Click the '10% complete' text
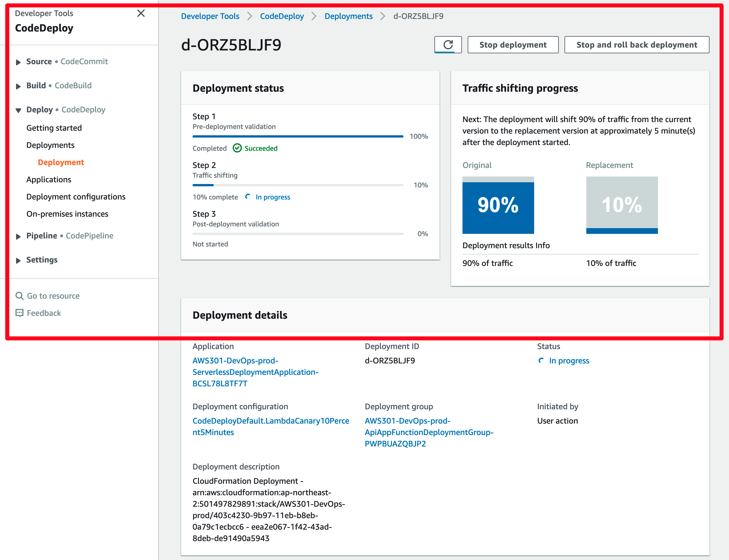Image resolution: width=729 pixels, height=560 pixels. pyautogui.click(x=215, y=197)
